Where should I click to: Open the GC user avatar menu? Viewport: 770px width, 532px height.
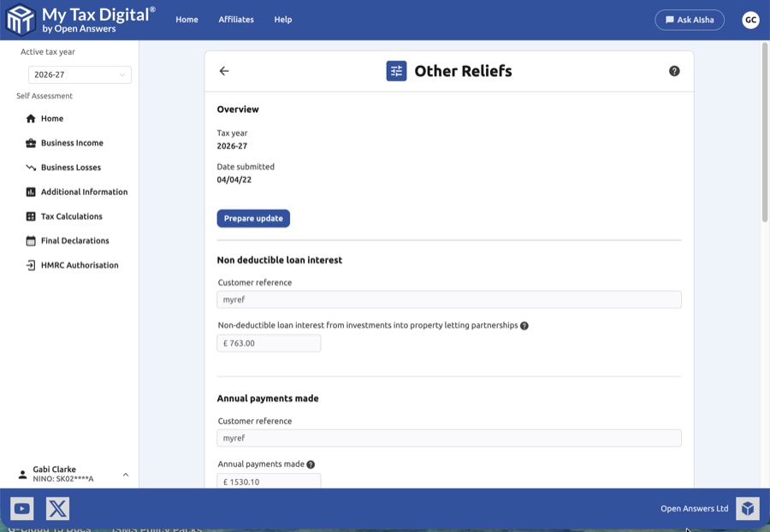(x=750, y=20)
